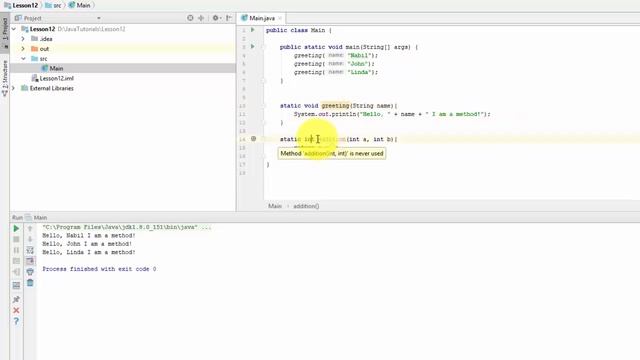Screen dimensions: 640x360
Task: Click the Dump threads icon in Run panel
Action: point(16,261)
